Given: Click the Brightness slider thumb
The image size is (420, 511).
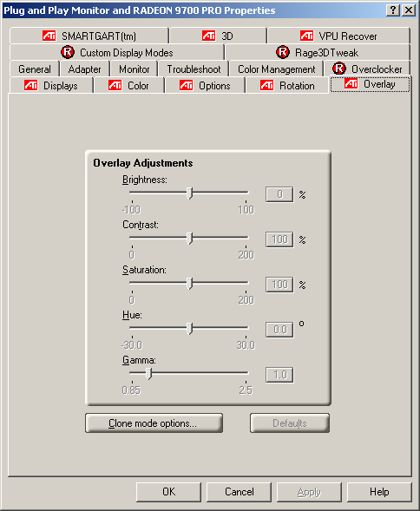Looking at the screenshot, I should 189,193.
